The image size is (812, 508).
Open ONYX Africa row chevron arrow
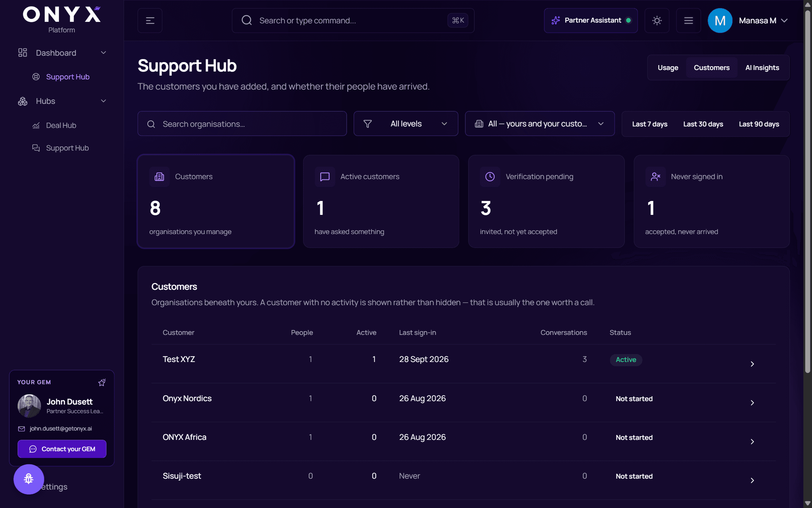tap(752, 441)
